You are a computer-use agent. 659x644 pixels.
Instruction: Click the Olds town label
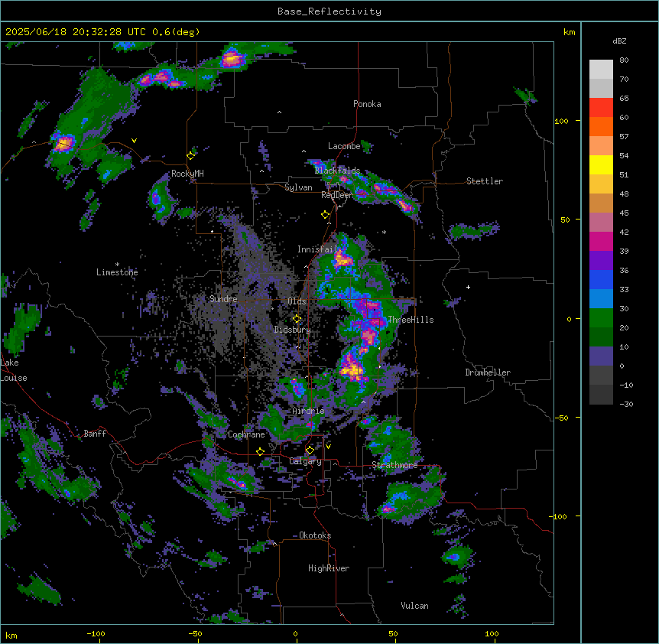pyautogui.click(x=297, y=301)
